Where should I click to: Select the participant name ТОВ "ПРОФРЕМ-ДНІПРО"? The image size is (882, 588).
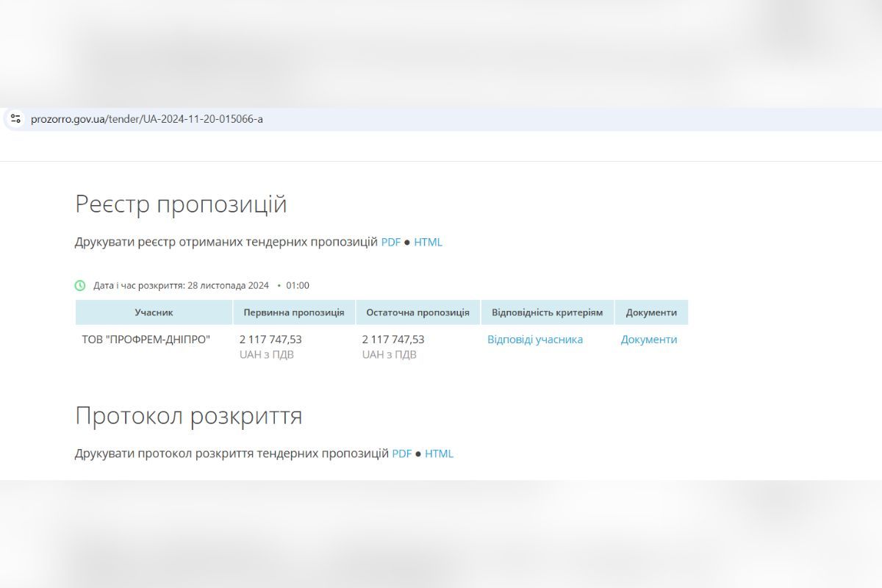click(x=144, y=340)
